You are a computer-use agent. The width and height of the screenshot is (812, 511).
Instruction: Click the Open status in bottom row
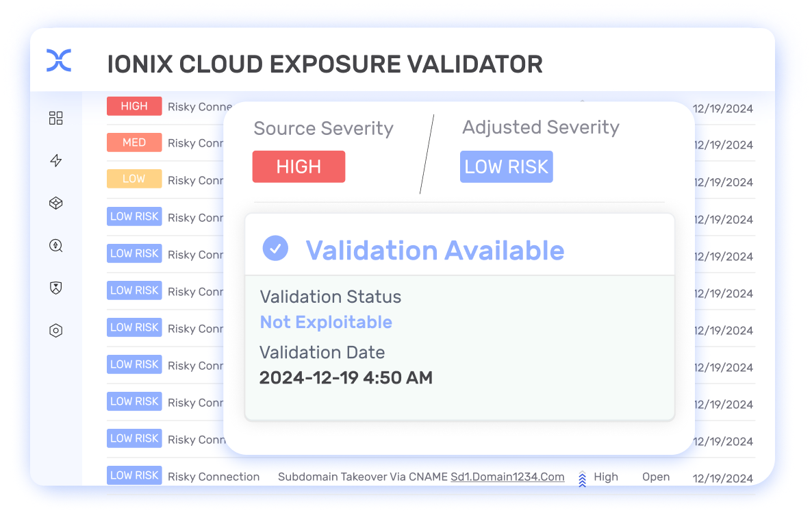pyautogui.click(x=656, y=477)
